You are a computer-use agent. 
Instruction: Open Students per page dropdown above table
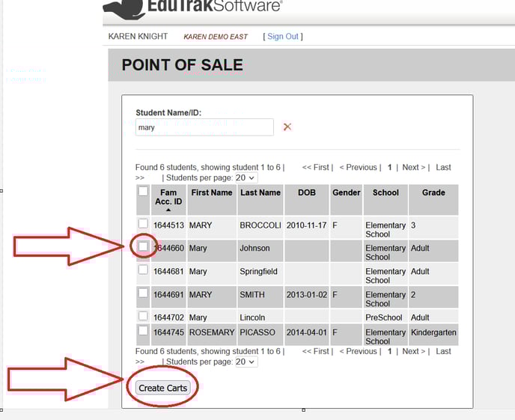pos(246,178)
